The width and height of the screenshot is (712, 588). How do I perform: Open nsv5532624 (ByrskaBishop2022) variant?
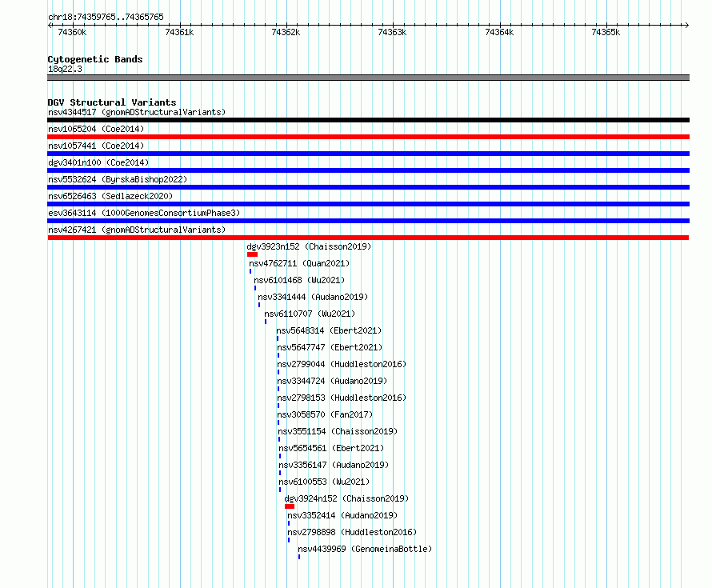coord(118,179)
